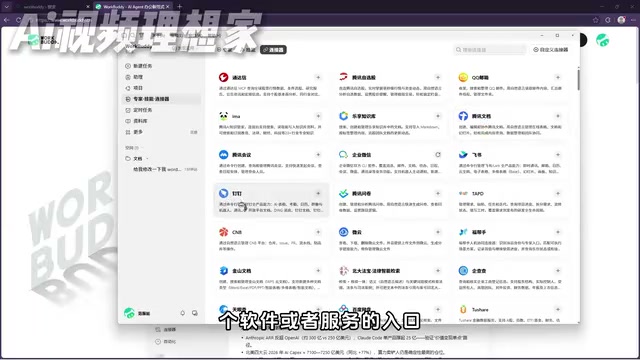This screenshot has height=360, width=640.
Task: Select the 连接器 tab
Action: tap(273, 50)
